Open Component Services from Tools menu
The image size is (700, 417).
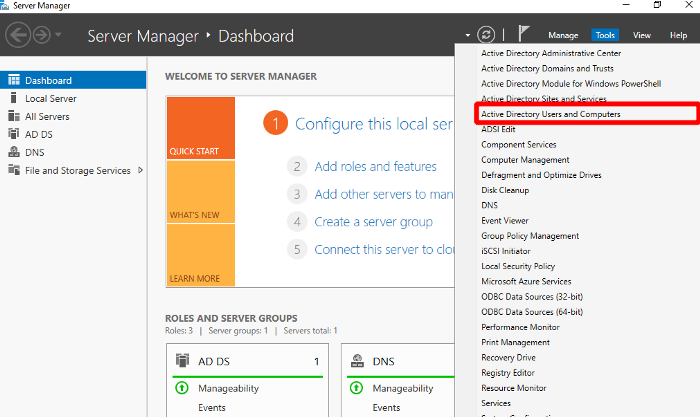click(519, 145)
